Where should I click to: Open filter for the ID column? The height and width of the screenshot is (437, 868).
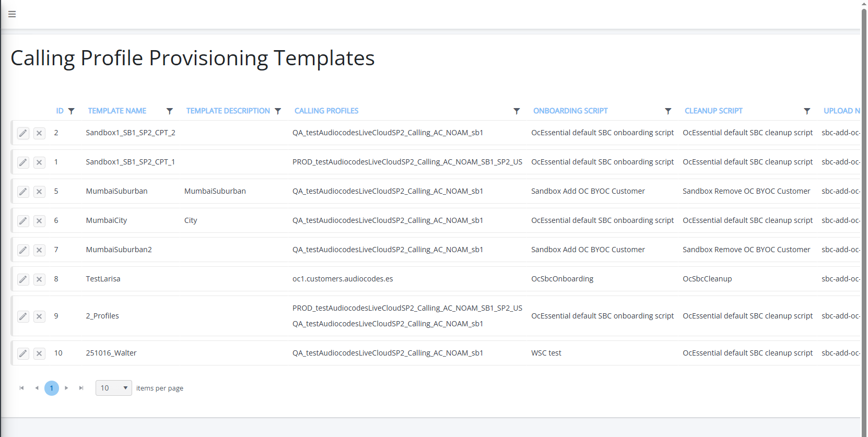[72, 111]
